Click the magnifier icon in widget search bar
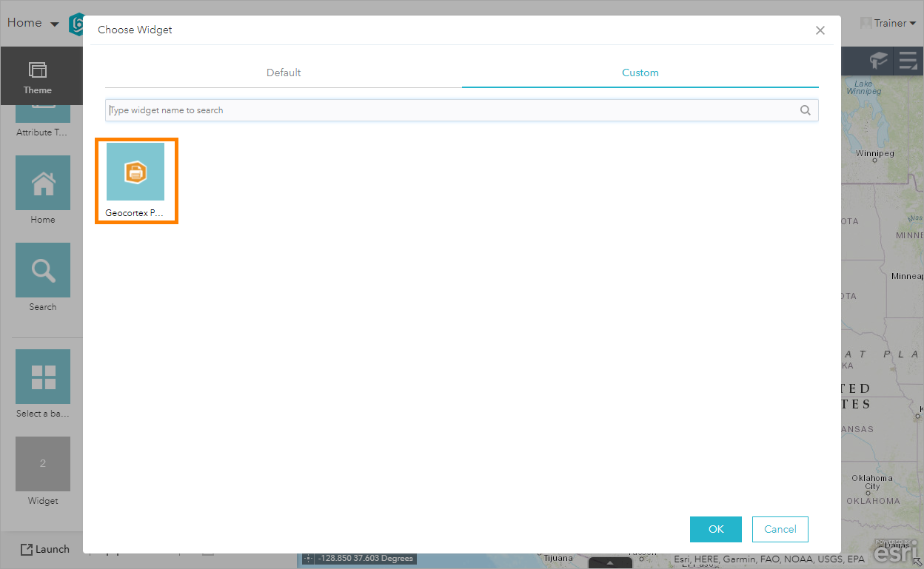 pos(805,110)
